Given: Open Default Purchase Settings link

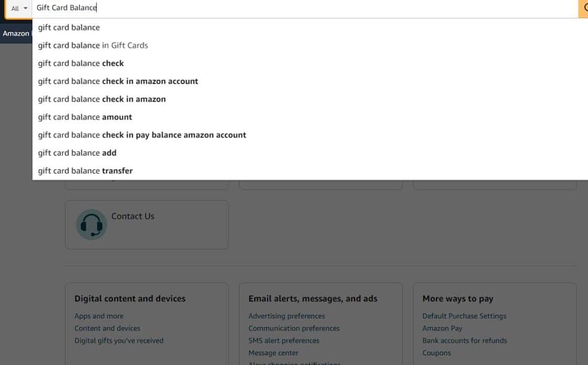Looking at the screenshot, I should click(x=464, y=316).
